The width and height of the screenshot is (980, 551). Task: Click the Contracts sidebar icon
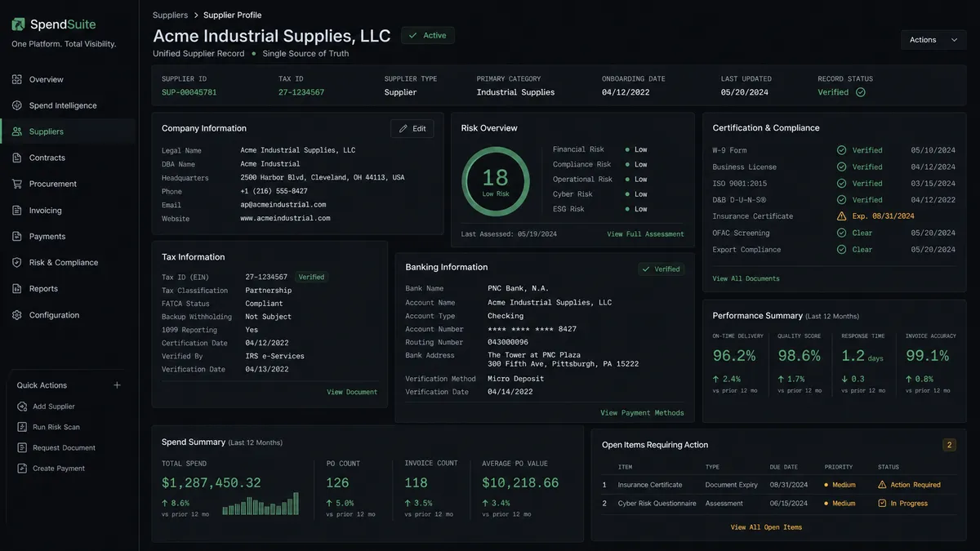17,158
